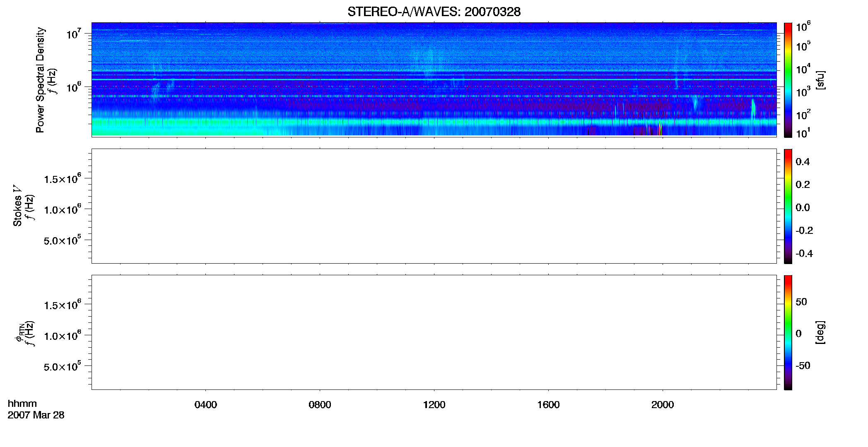This screenshot has height=447, width=868.
Task: Click the 1.5×10^6 tick on Stokes V axis
Action: [63, 179]
